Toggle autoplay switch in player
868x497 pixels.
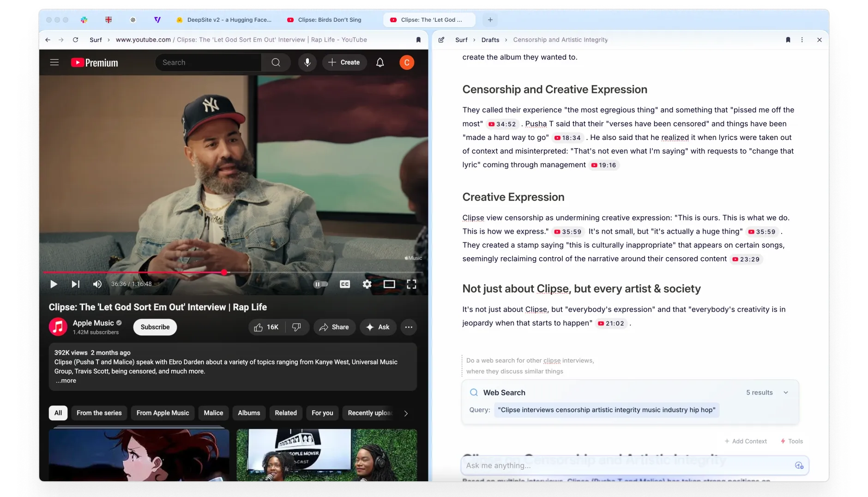pyautogui.click(x=320, y=284)
